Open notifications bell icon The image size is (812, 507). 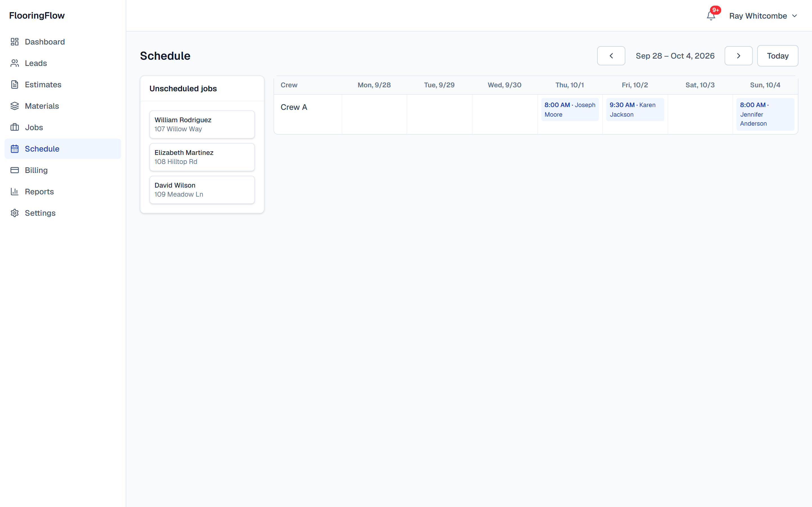711,16
